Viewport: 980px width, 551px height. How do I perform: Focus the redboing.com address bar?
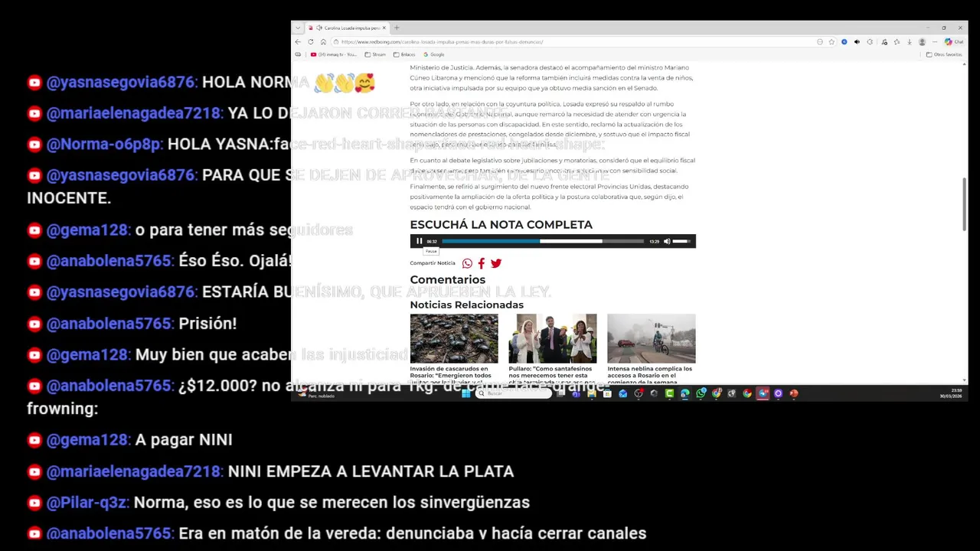click(x=574, y=42)
